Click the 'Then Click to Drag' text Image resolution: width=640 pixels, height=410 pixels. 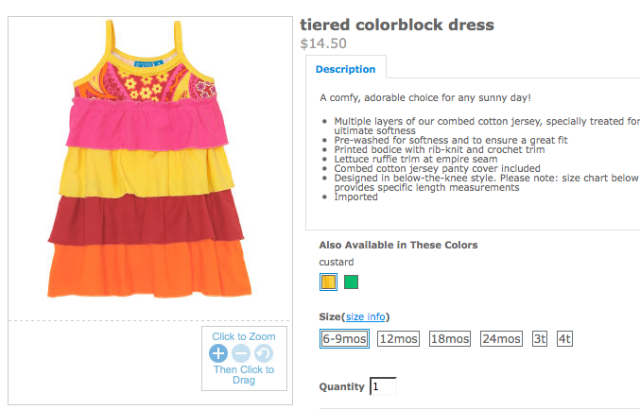(x=244, y=375)
